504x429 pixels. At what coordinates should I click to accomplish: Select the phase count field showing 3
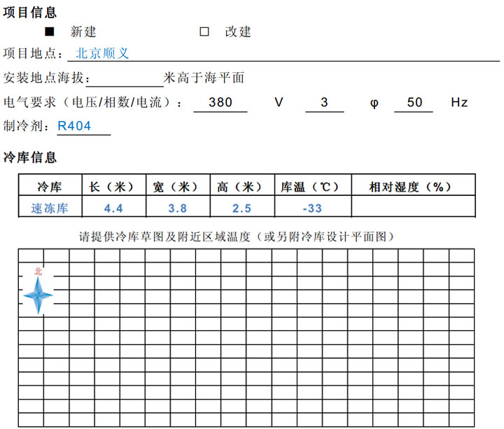324,102
